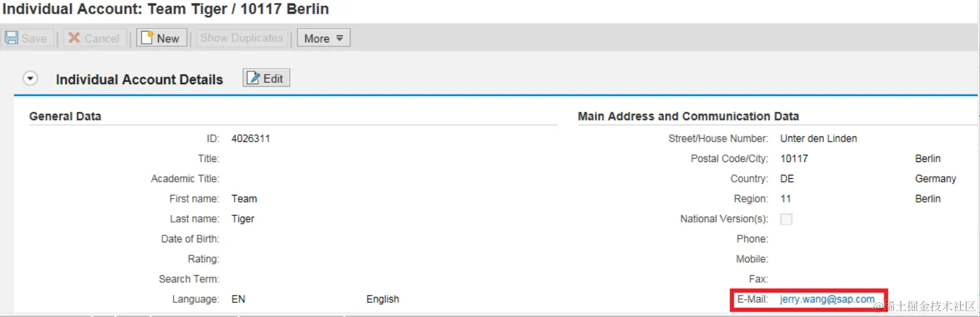The height and width of the screenshot is (317, 980).
Task: Click the Fax label
Action: (759, 279)
